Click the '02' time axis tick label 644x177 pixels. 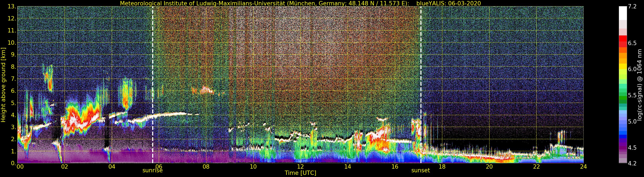(x=65, y=167)
